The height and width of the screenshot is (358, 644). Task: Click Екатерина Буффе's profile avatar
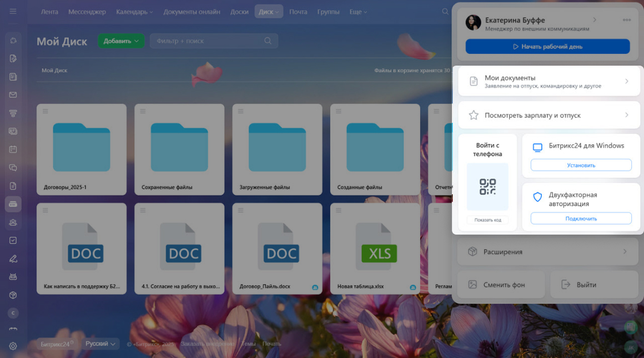tap(473, 23)
